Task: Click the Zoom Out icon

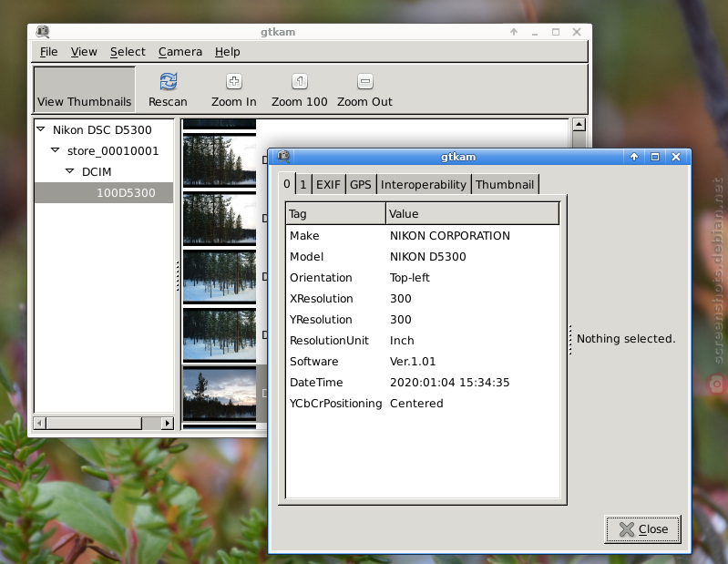Action: click(x=365, y=81)
